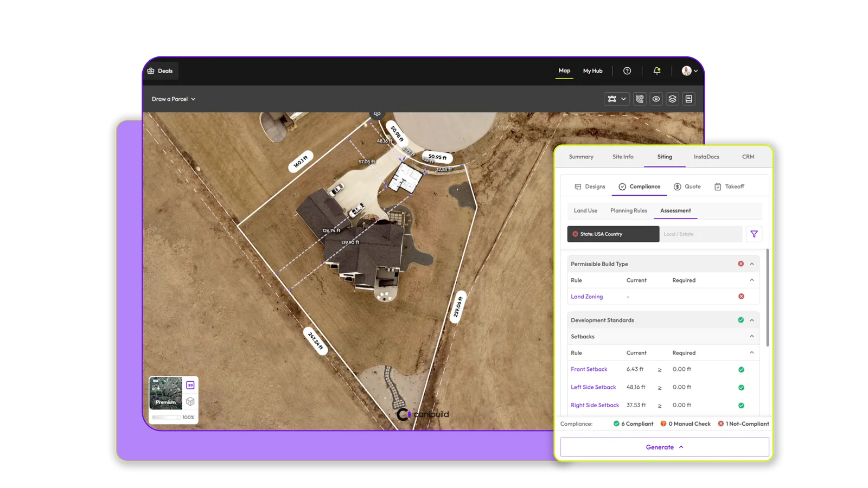Toggle map visibility eye icon
This screenshot has width=868, height=488.
(656, 99)
